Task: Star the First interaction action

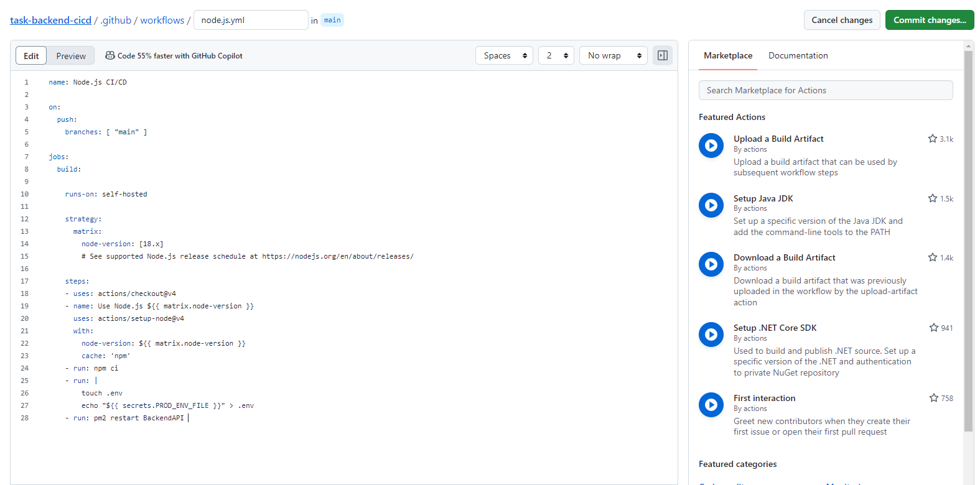Action: [x=934, y=398]
